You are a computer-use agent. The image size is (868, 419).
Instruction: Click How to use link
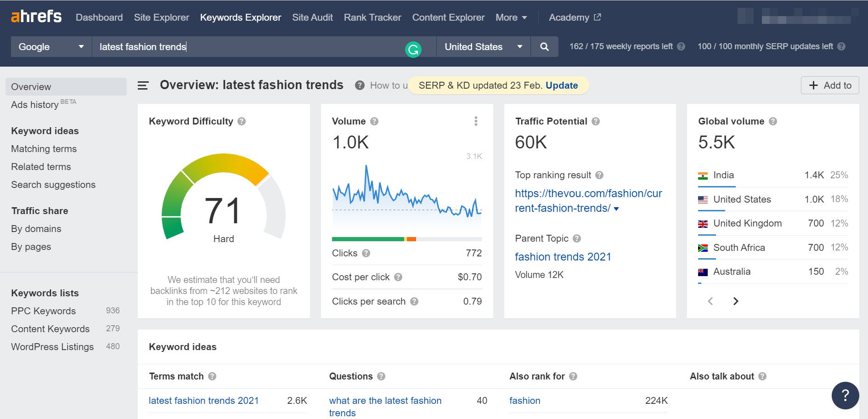tap(389, 85)
